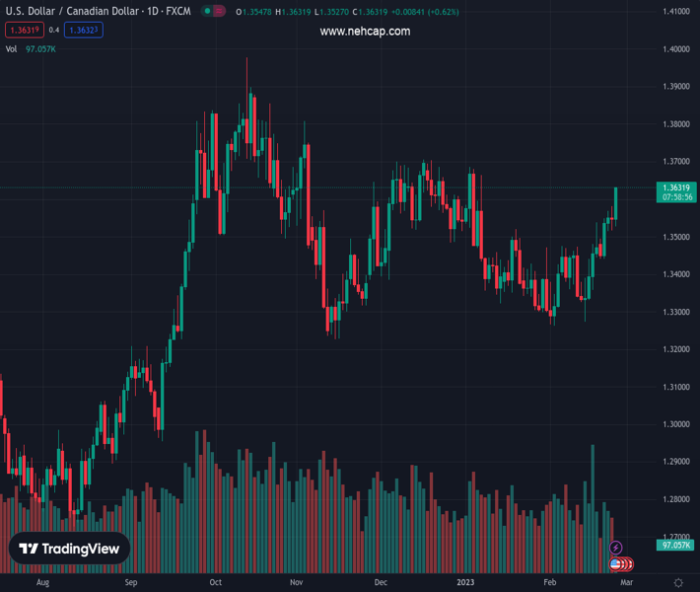Click the spread value 0.4
Screen dimensions: 700x592
pos(54,30)
